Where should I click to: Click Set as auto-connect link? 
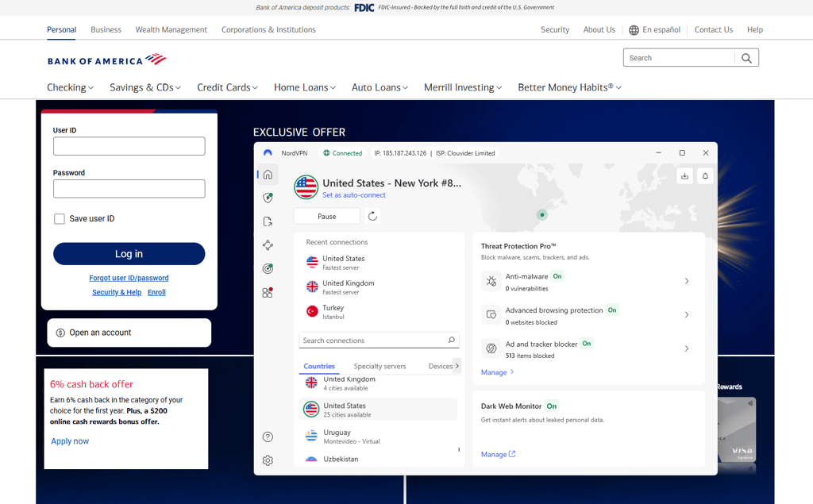tap(354, 195)
